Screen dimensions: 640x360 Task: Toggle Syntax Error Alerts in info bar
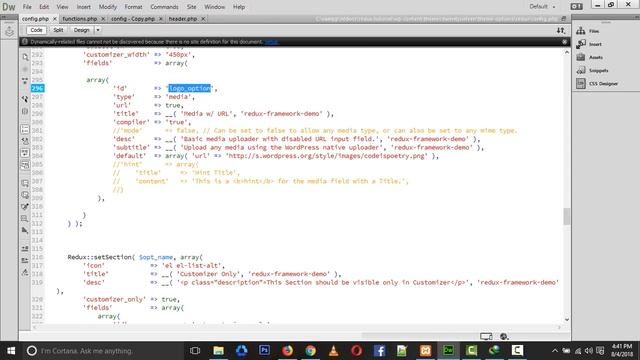pos(25,164)
